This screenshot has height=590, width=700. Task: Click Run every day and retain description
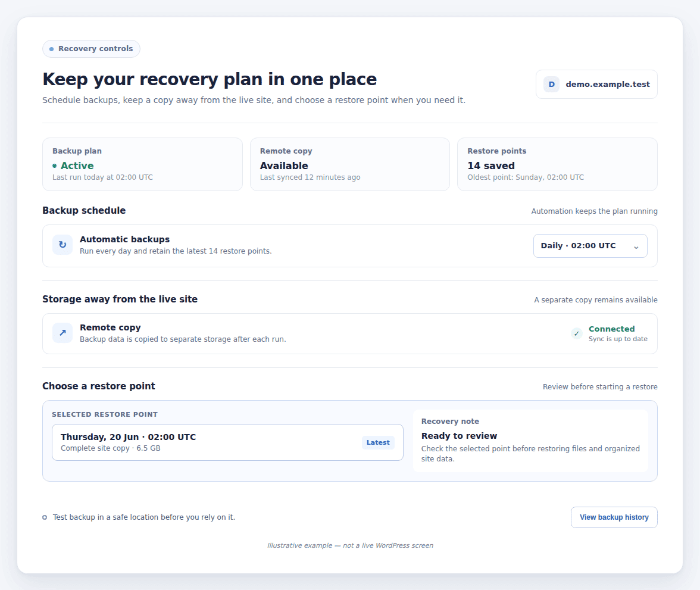[176, 251]
